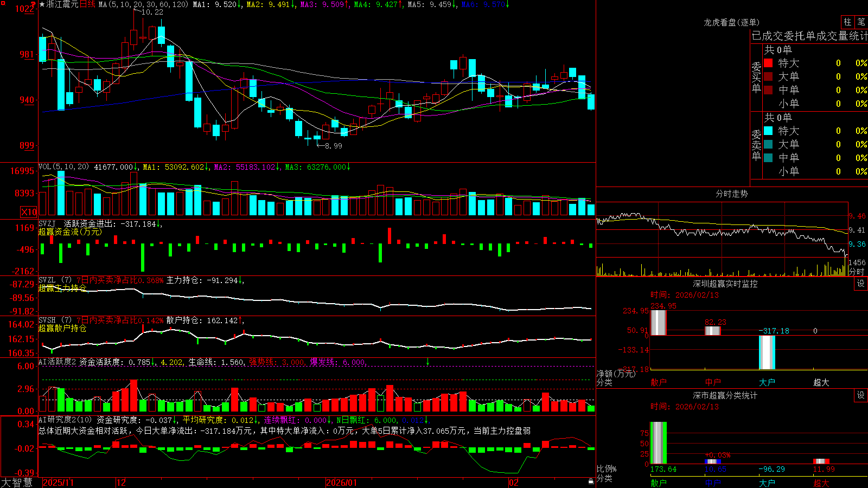Viewport: 868px width, 488px height.
Task: Click the 234.95 散户 net amount bar
Action: tap(658, 323)
